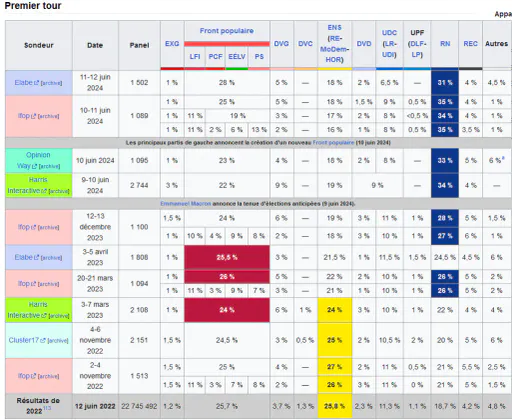Select the '25,7 %' results cell

pos(227,406)
